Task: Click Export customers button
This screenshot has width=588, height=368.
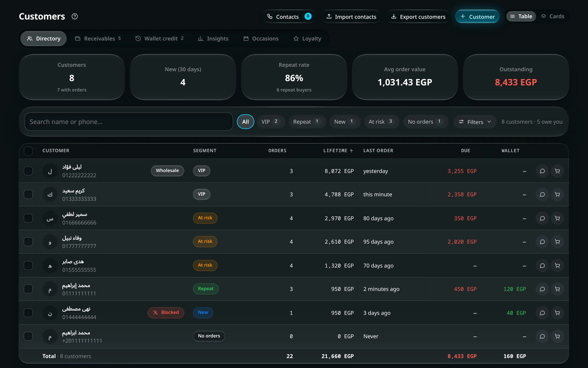Action: tap(418, 16)
